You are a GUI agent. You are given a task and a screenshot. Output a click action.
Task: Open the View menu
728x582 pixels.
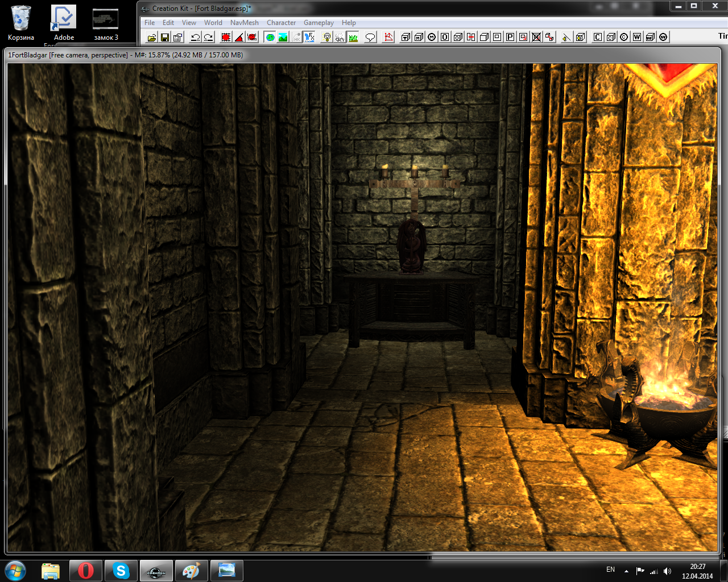[189, 23]
